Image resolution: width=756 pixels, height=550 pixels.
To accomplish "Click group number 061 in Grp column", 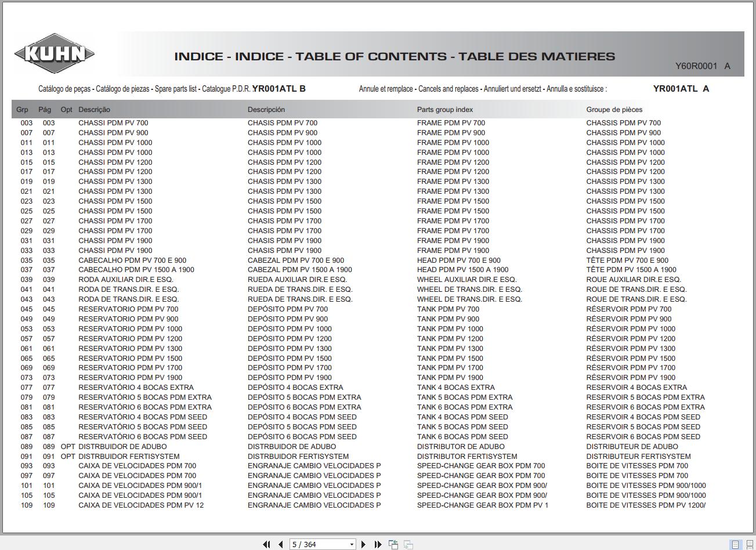I will coord(27,349).
